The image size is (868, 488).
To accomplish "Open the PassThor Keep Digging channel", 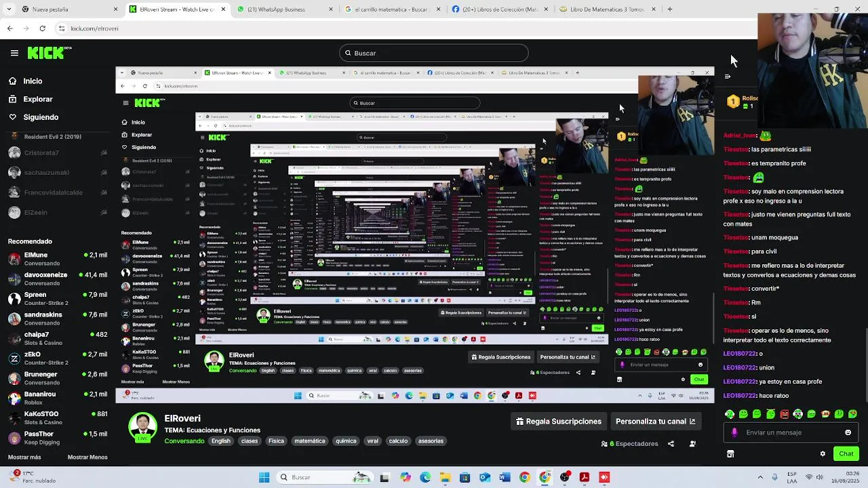I will pyautogui.click(x=57, y=438).
